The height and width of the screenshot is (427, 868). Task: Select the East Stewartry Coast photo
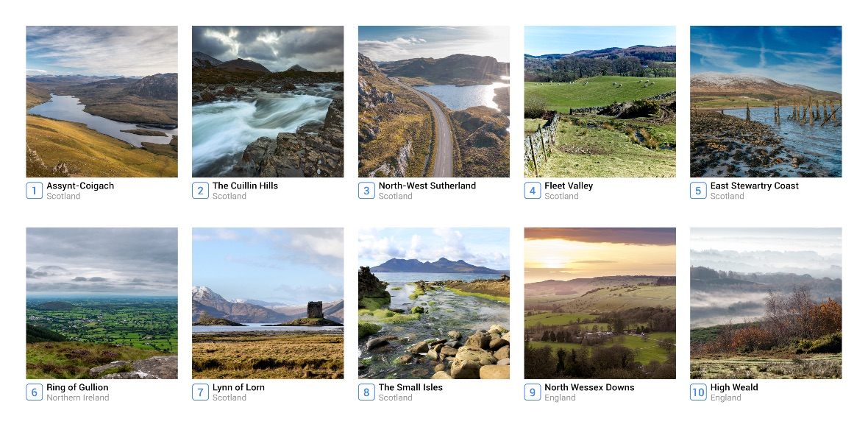tap(766, 102)
